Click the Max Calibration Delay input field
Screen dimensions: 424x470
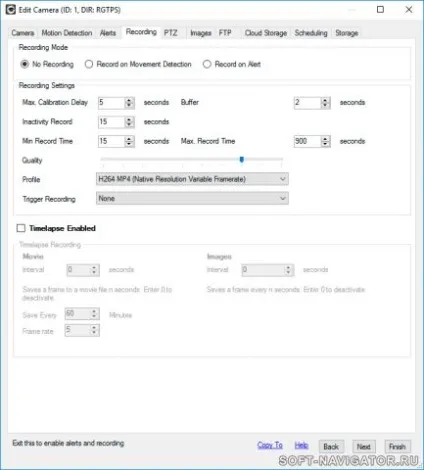(111, 103)
